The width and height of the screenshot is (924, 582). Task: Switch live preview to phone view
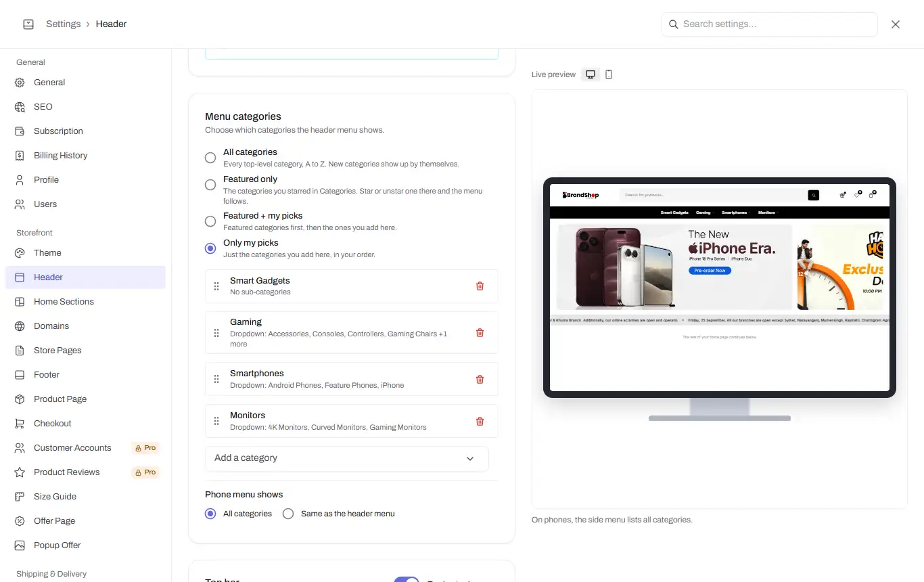coord(609,74)
